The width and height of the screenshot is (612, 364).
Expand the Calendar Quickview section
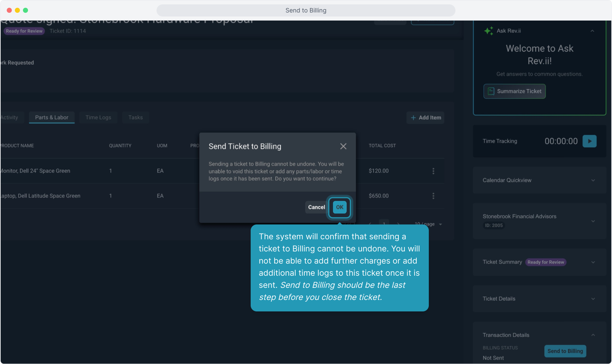pos(593,180)
